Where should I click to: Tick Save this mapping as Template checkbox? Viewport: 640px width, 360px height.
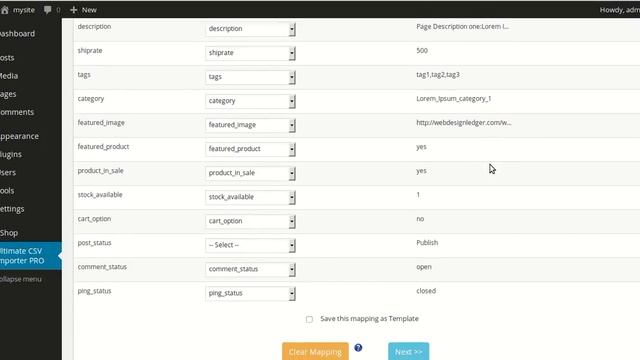pos(309,319)
